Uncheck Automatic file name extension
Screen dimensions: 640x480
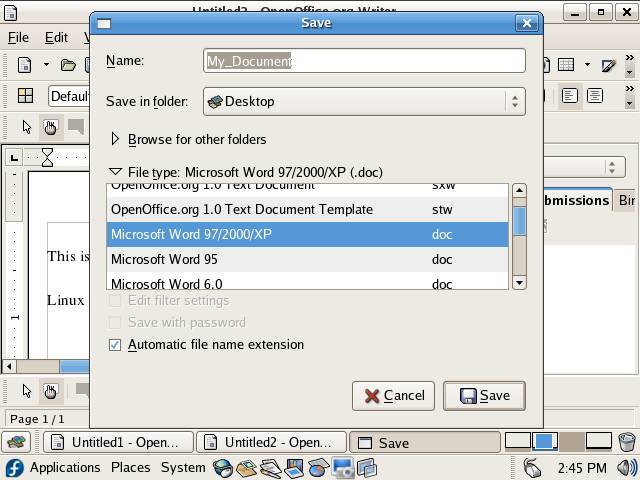pyautogui.click(x=115, y=345)
